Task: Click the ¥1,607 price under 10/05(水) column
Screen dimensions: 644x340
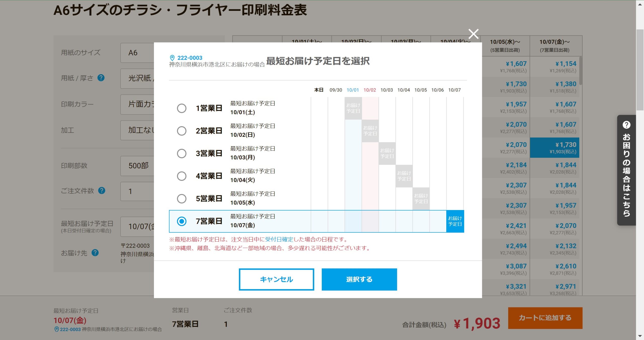Action: click(516, 64)
